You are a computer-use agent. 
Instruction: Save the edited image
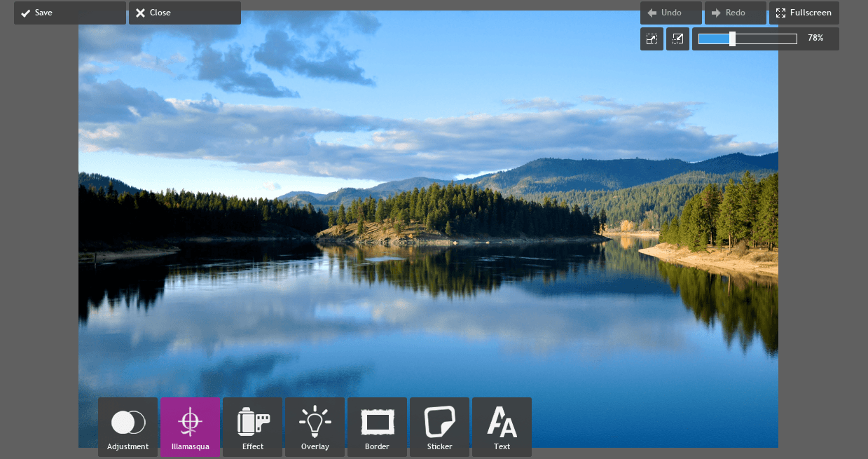click(69, 13)
